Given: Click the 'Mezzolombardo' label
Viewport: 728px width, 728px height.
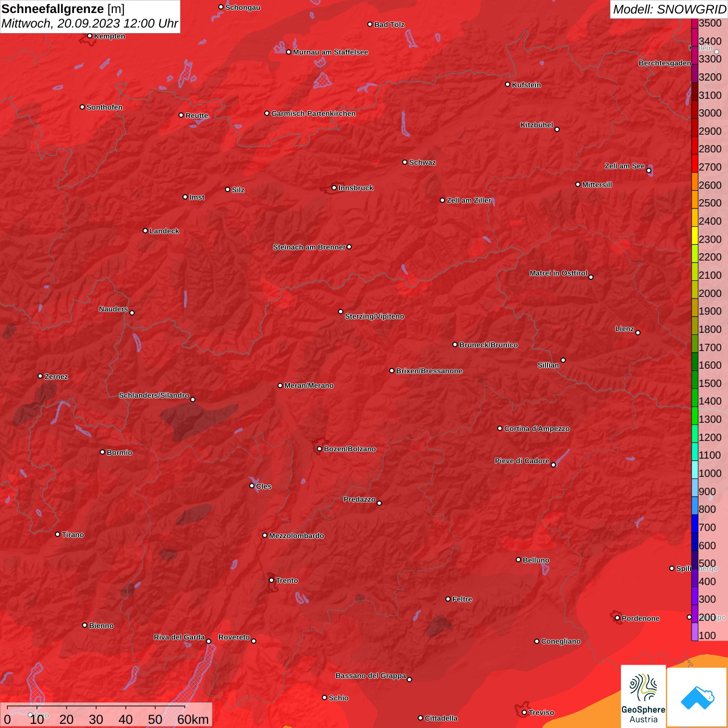Looking at the screenshot, I should coord(296,536).
